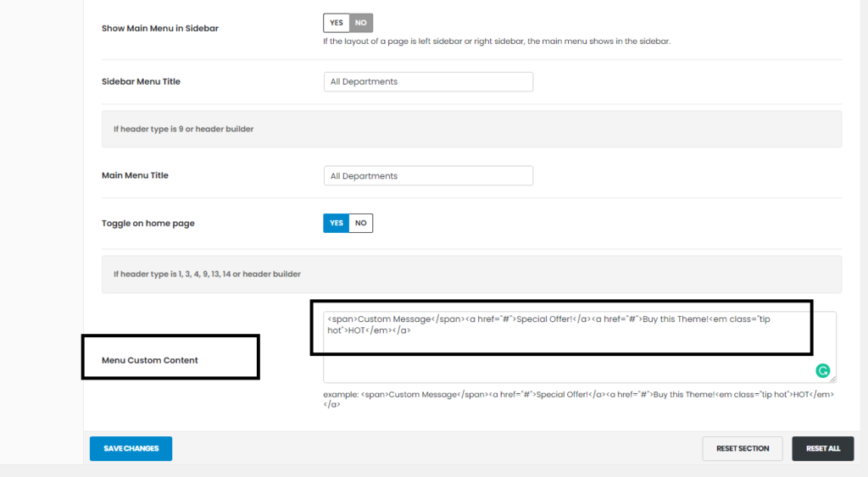Click the "Menu Custom Content" label
The width and height of the screenshot is (868, 477).
pyautogui.click(x=149, y=360)
